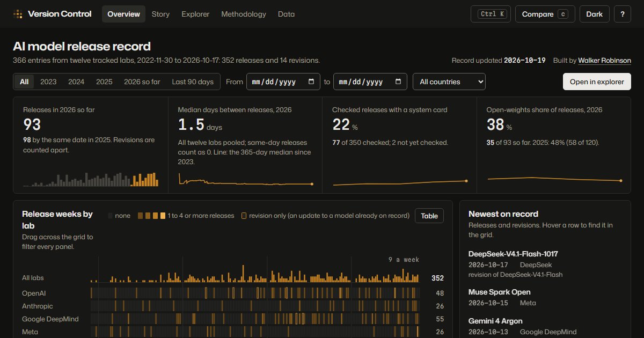Click the Anthropic lab label
The image size is (644, 338).
click(38, 306)
